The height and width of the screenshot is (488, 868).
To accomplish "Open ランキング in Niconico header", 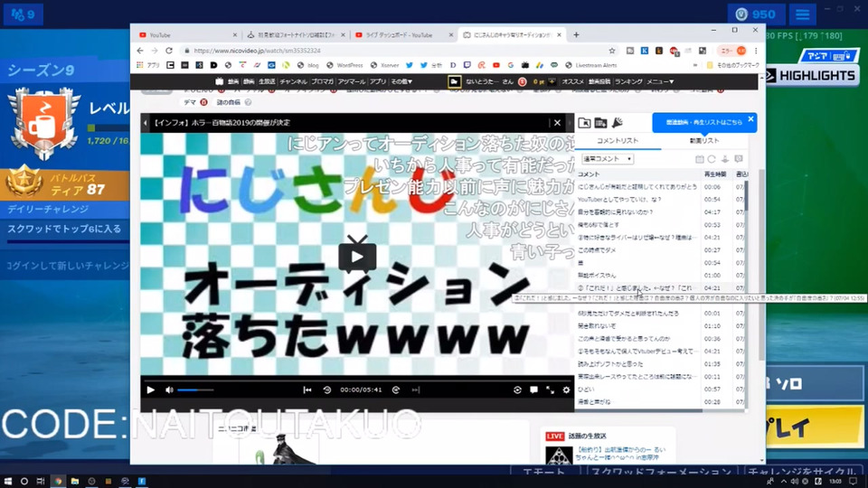I will pos(629,81).
